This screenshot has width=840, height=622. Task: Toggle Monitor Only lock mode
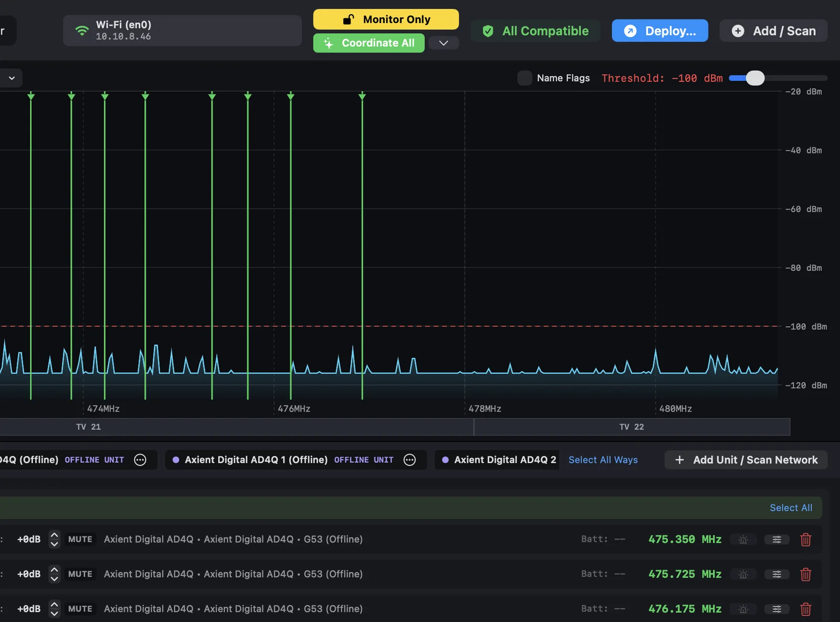pos(386,19)
